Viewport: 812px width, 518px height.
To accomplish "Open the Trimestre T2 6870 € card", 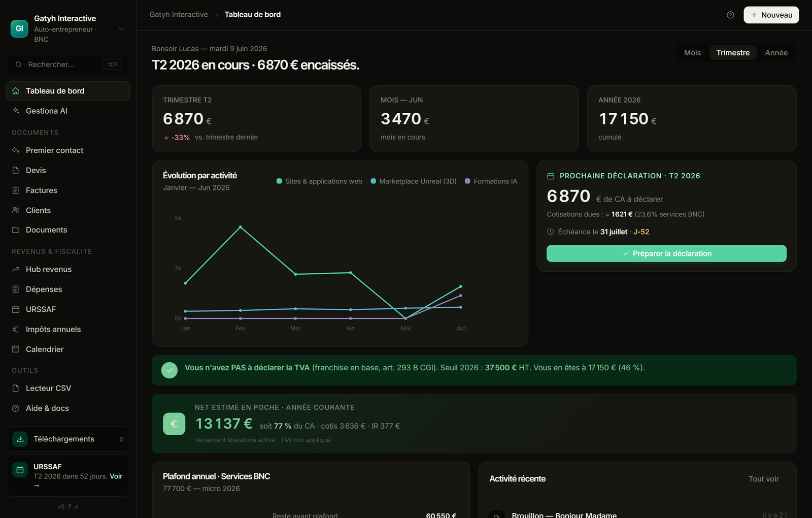I will click(256, 119).
